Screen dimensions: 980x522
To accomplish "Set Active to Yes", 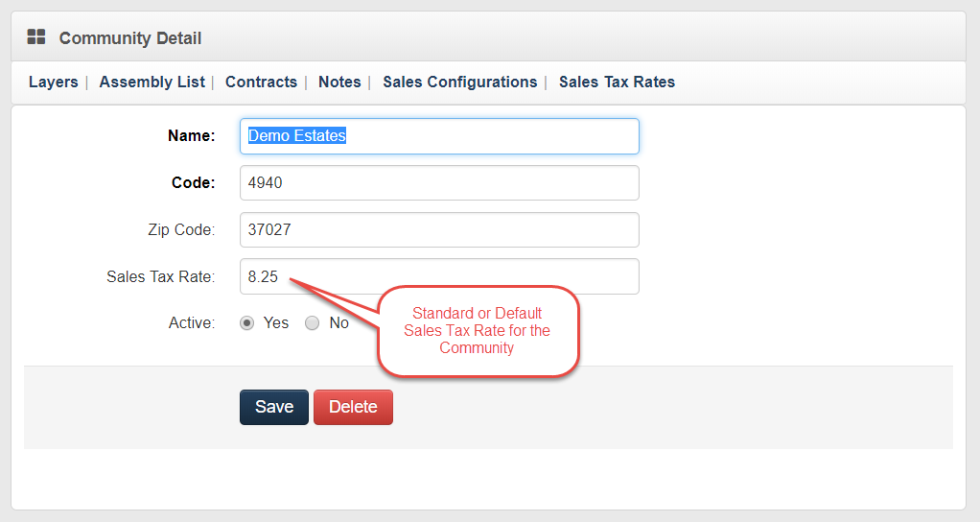I will coord(247,323).
